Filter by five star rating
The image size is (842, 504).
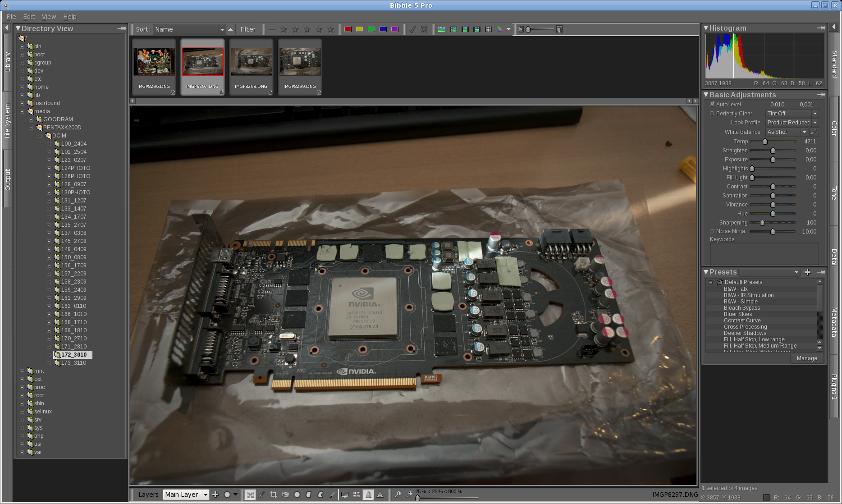330,29
